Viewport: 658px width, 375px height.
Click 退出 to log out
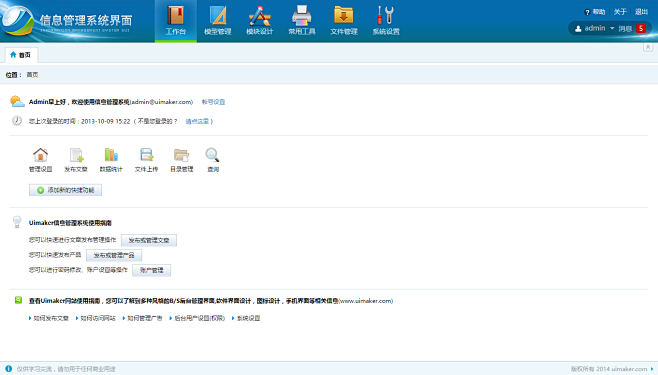641,12
